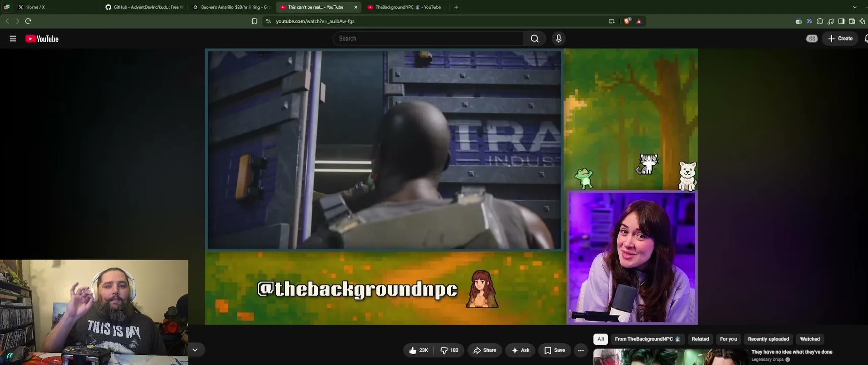Screen dimensions: 868x365
Task: Open the Brave Wallet icon
Action: [x=852, y=21]
